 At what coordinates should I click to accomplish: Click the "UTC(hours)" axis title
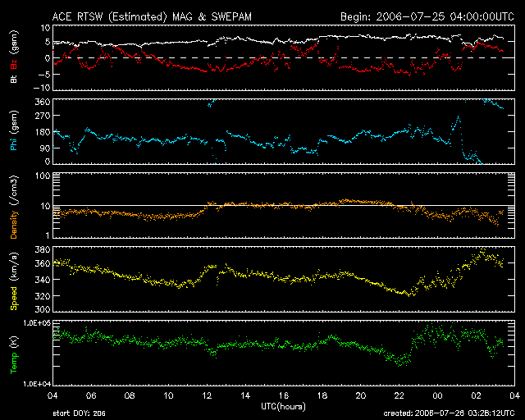(284, 407)
